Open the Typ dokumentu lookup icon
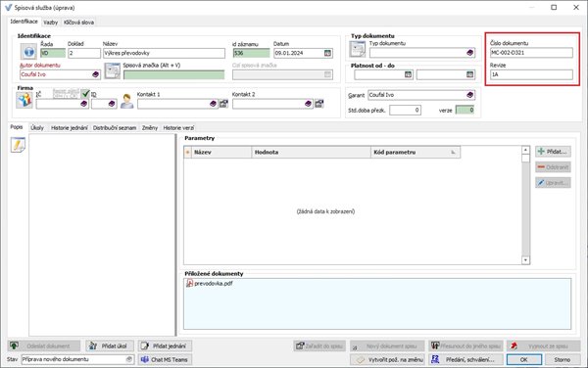The width and height of the screenshot is (588, 368). click(469, 53)
